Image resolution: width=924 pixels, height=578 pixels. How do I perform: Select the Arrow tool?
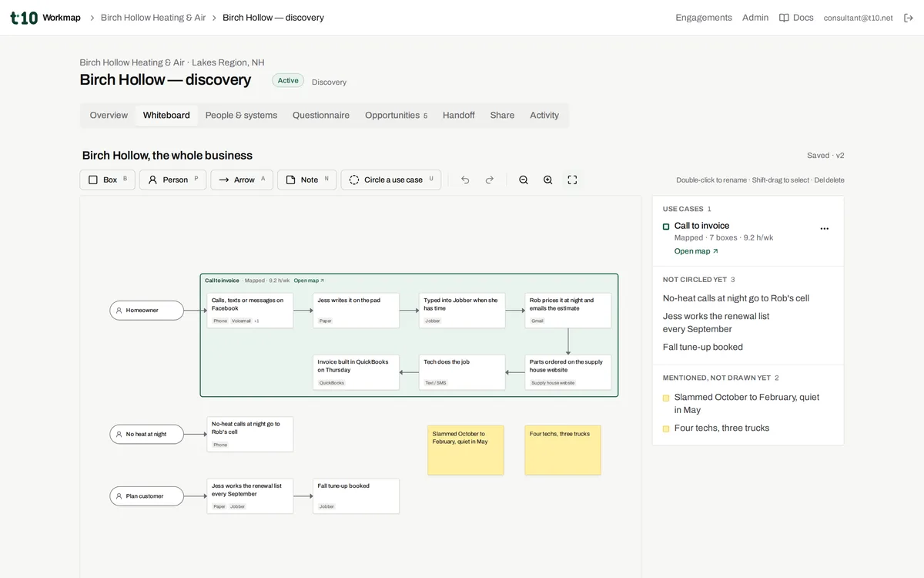(242, 180)
